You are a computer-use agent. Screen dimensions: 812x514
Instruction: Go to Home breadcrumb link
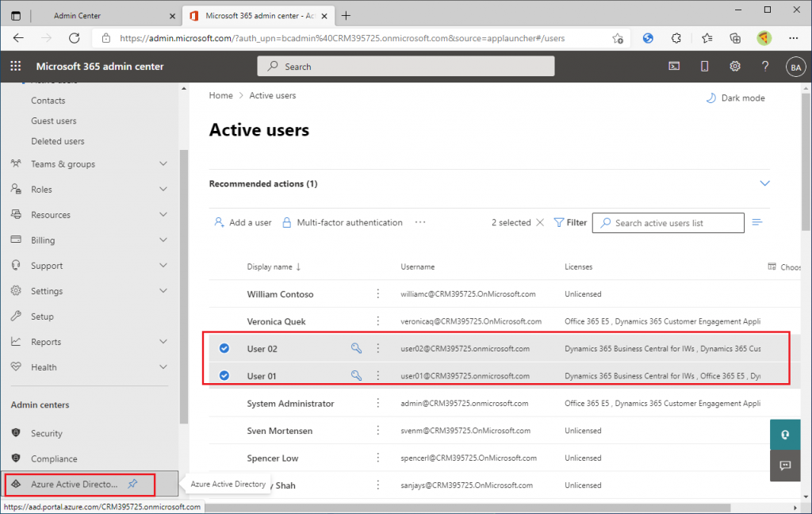tap(221, 95)
